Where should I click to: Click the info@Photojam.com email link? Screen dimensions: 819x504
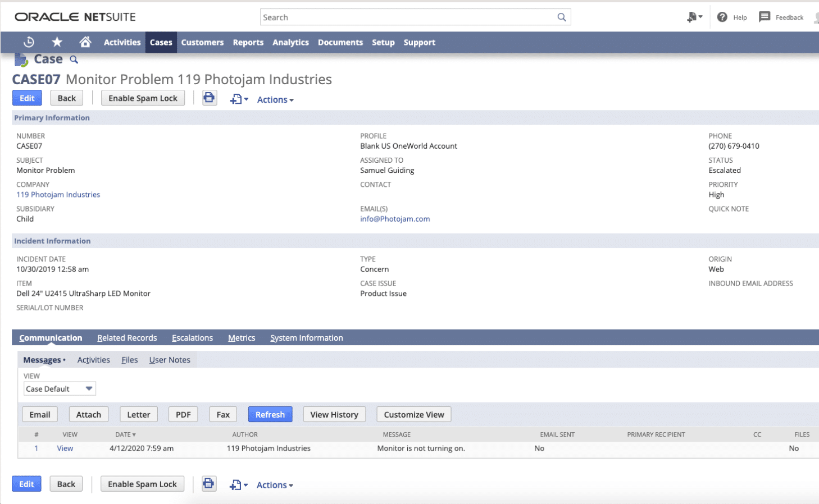[395, 219]
